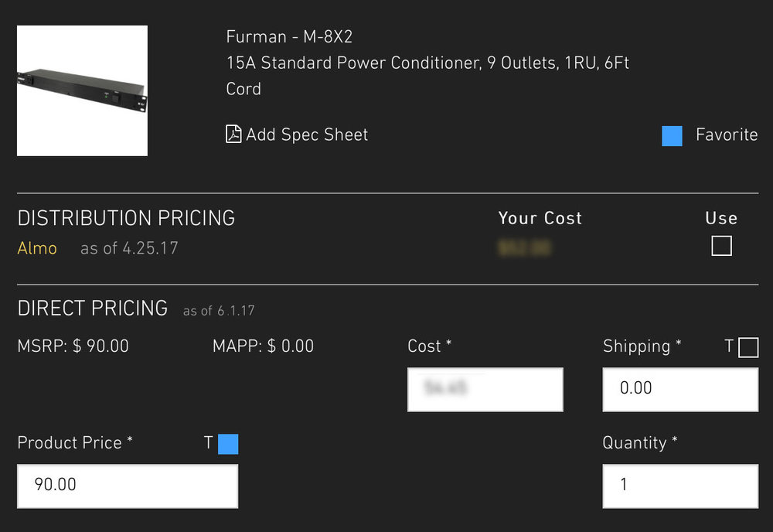Uncheck the T box beside Product Price

pos(228,444)
